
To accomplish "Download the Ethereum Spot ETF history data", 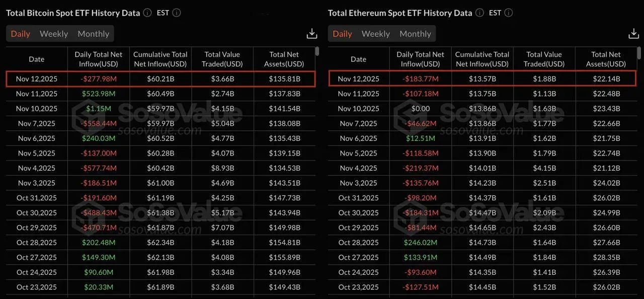I will 633,34.
